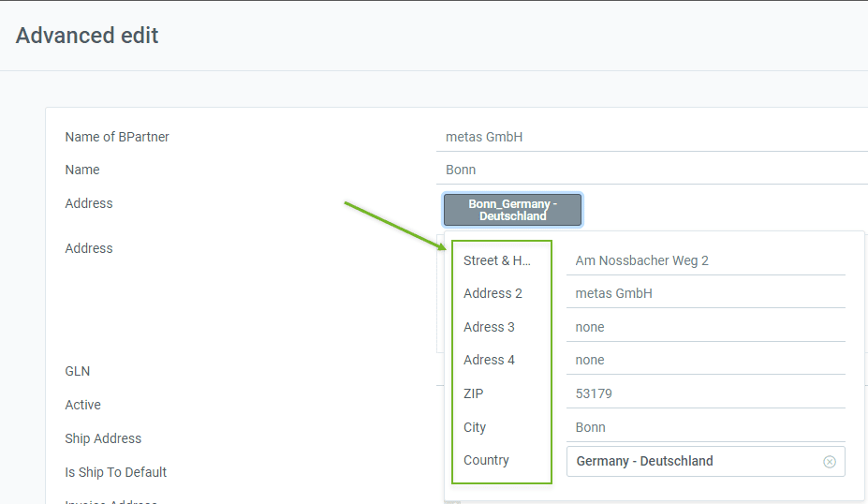
Task: Click the Country label in the popup
Action: point(486,460)
